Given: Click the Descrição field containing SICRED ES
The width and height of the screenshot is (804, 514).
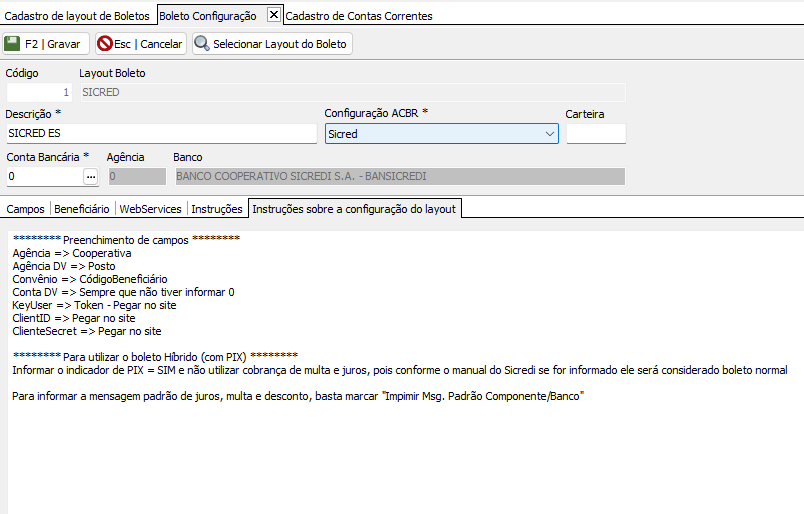Looking at the screenshot, I should tap(162, 133).
